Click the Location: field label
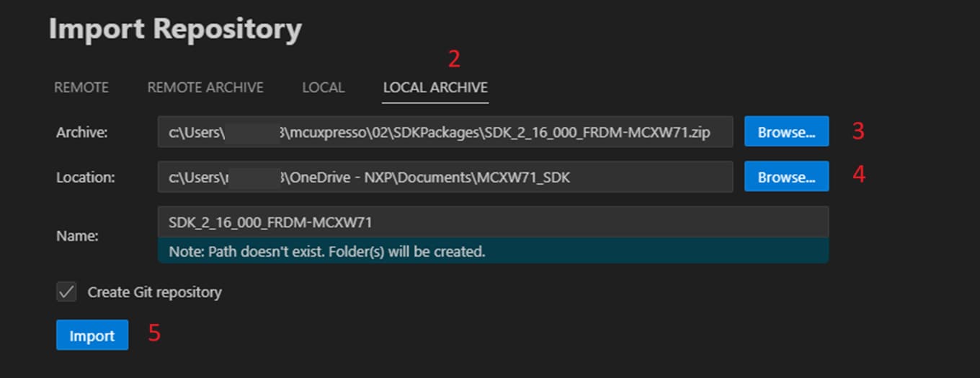The width and height of the screenshot is (980, 378). 85,177
